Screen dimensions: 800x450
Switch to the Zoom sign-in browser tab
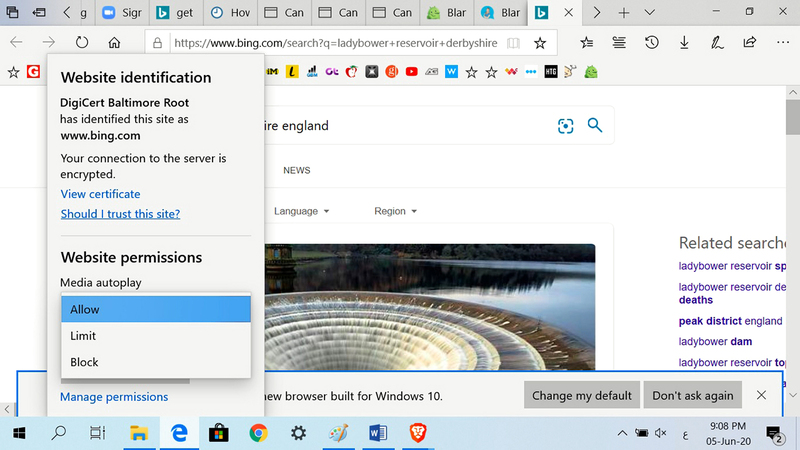[x=124, y=13]
